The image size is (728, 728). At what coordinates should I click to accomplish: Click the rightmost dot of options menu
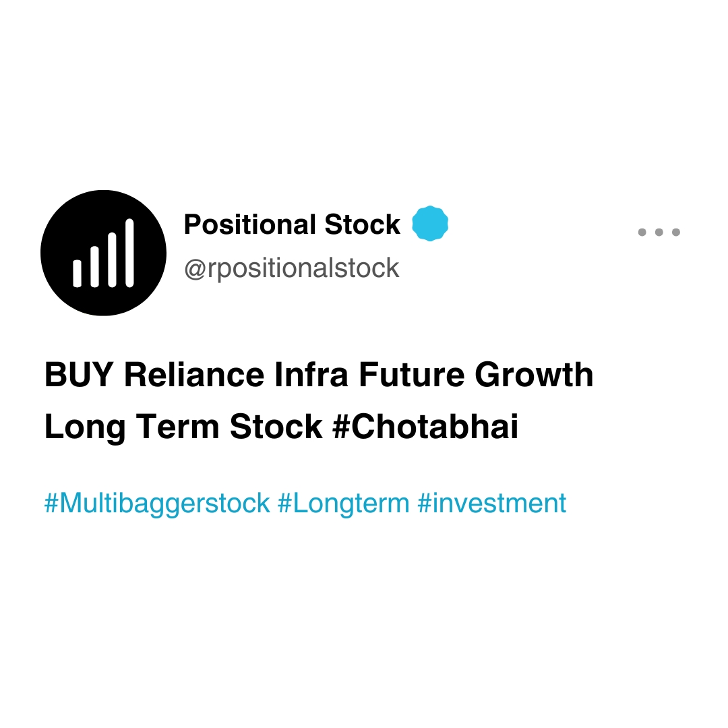(x=676, y=233)
